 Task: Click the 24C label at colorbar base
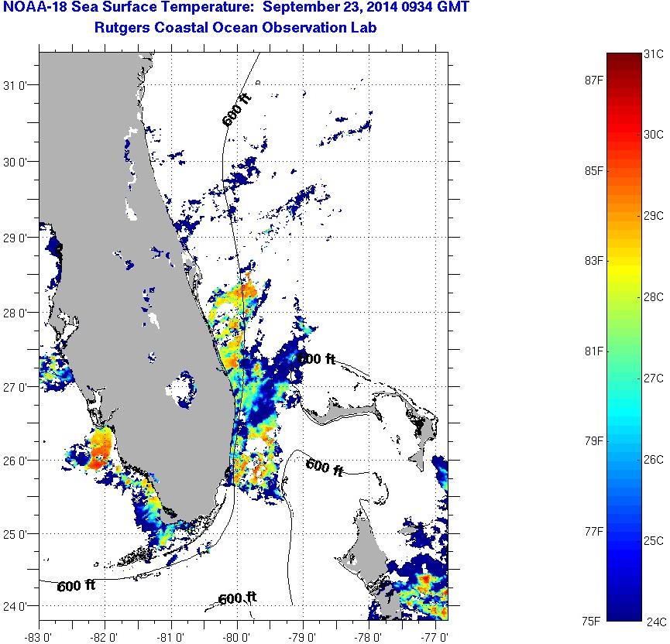[x=655, y=620]
